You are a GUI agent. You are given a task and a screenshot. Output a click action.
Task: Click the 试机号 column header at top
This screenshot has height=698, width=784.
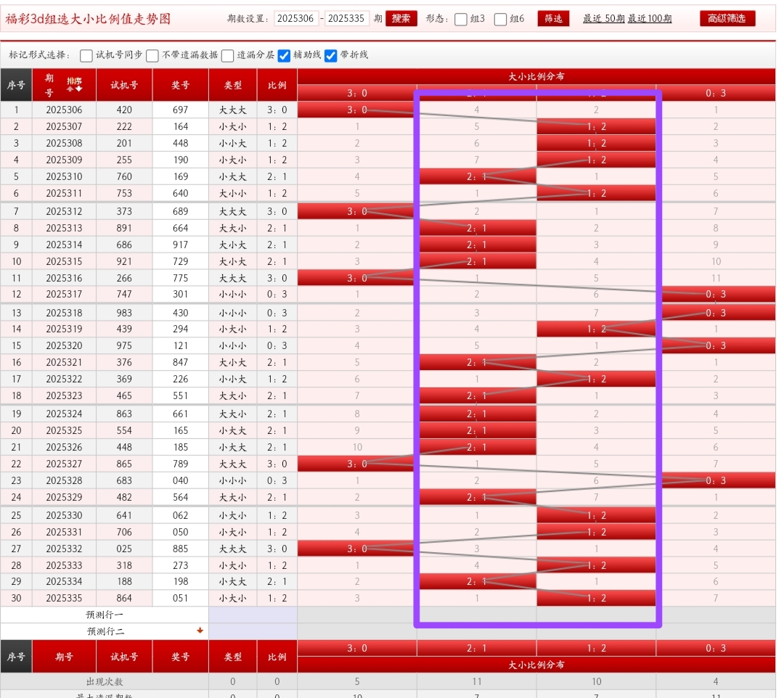[124, 85]
